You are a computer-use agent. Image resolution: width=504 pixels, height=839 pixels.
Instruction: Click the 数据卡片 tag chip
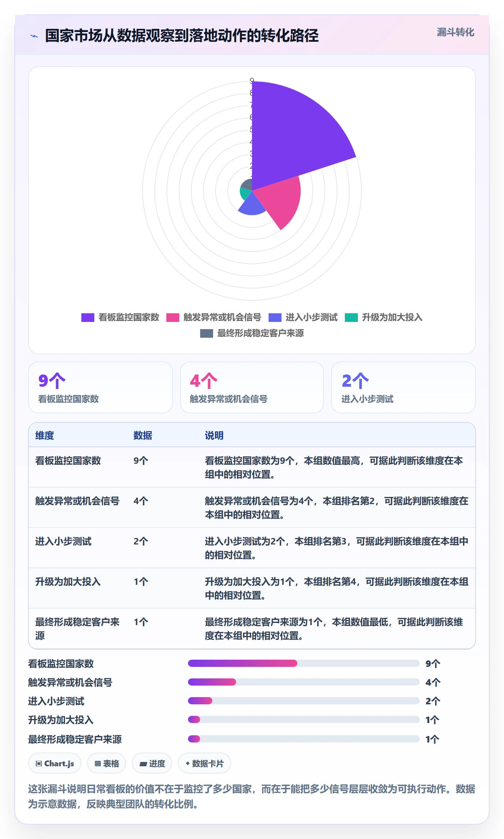204,763
